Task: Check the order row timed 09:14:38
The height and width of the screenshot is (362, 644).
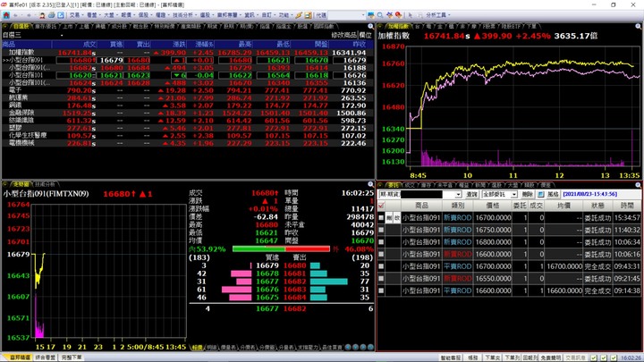Action: (x=381, y=290)
